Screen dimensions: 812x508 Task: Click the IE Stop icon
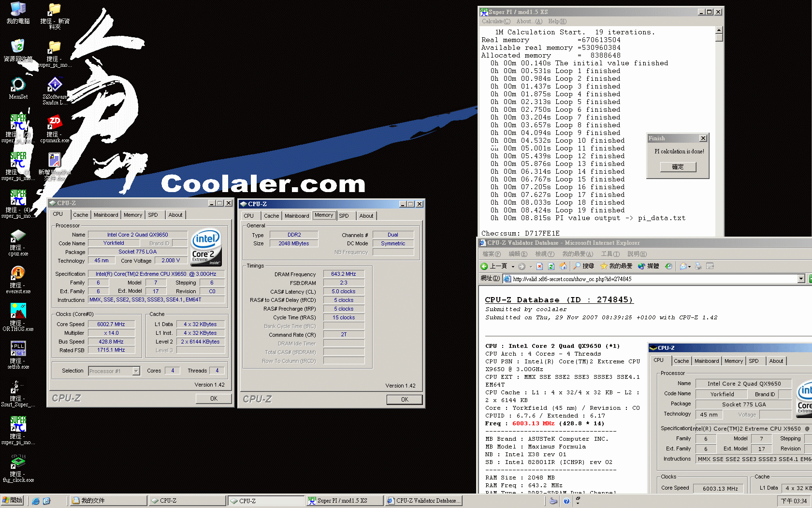539,266
